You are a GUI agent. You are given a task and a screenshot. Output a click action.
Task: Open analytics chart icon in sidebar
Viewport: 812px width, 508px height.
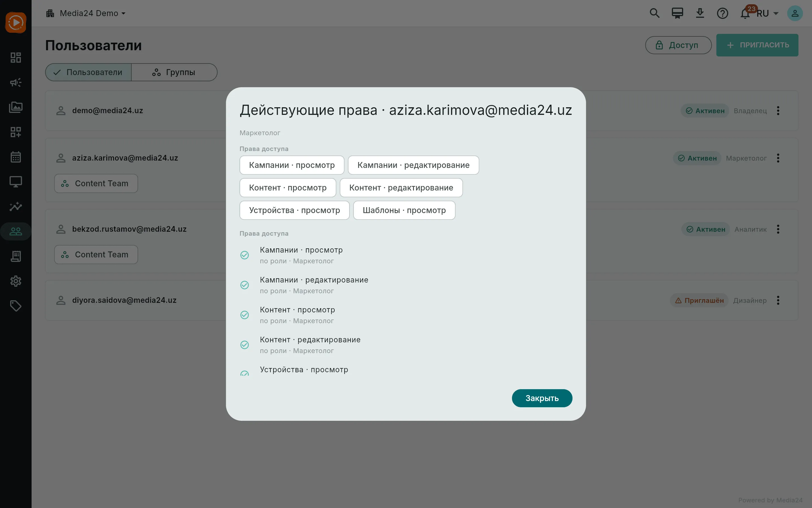[x=16, y=206]
